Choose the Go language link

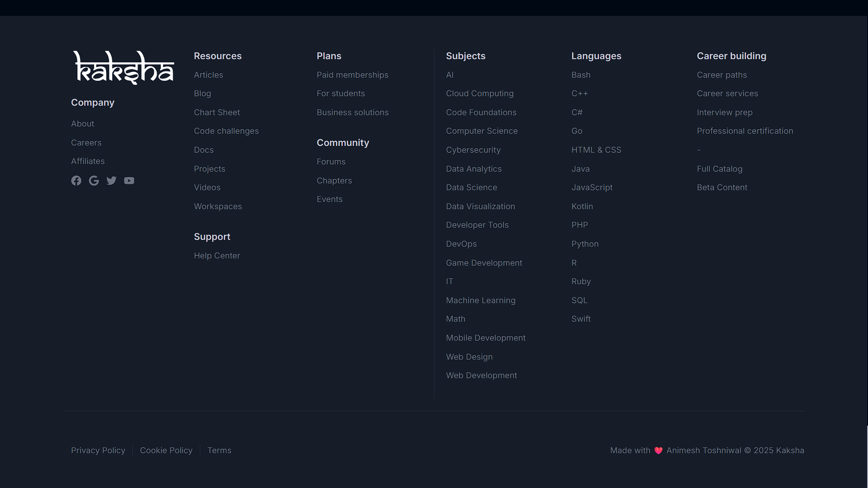577,131
